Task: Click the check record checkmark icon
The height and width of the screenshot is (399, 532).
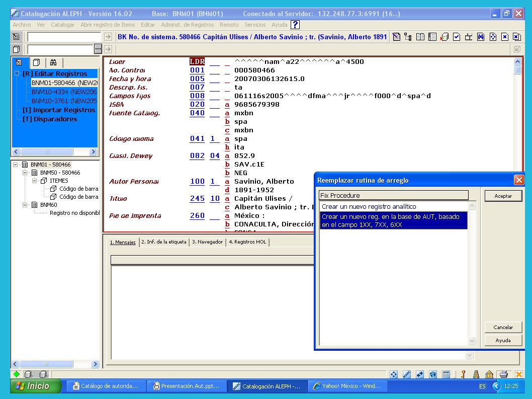Action: (457, 37)
